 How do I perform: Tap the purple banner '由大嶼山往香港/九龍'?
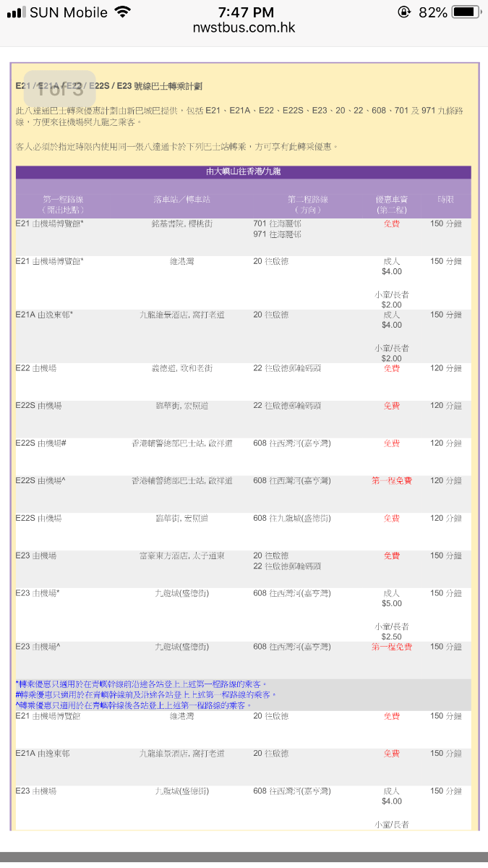point(243,172)
